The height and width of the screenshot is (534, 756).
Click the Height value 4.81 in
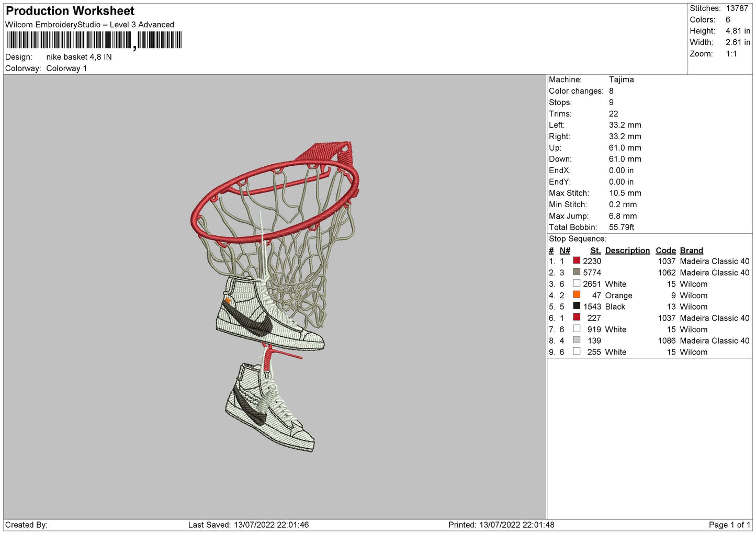click(x=738, y=31)
